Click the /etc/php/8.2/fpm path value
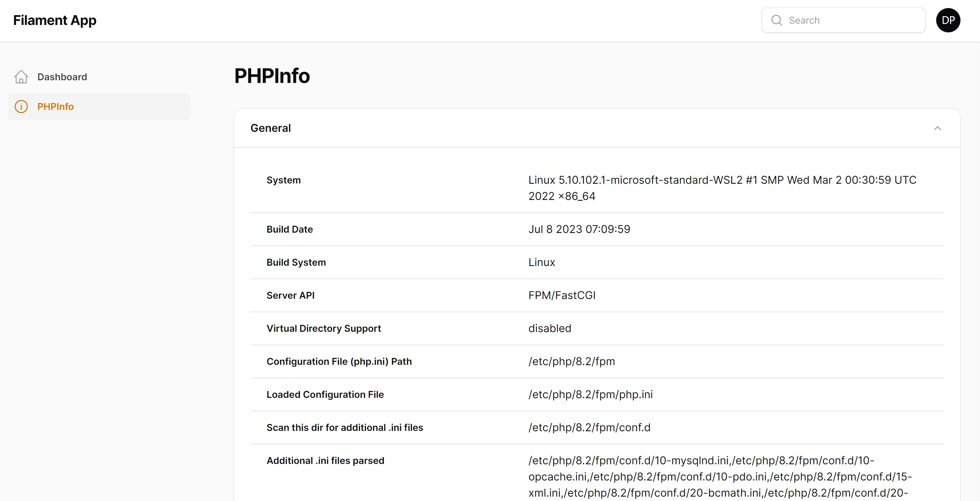 (572, 362)
